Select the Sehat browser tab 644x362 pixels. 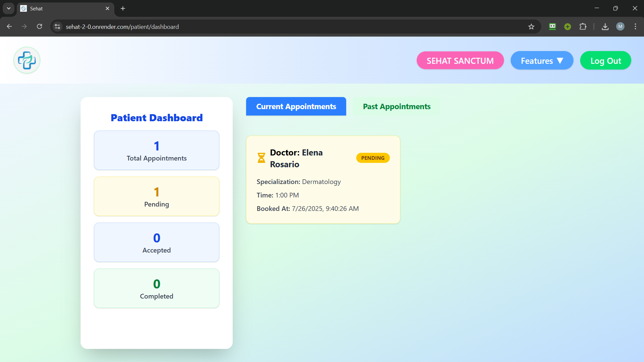tap(65, 8)
